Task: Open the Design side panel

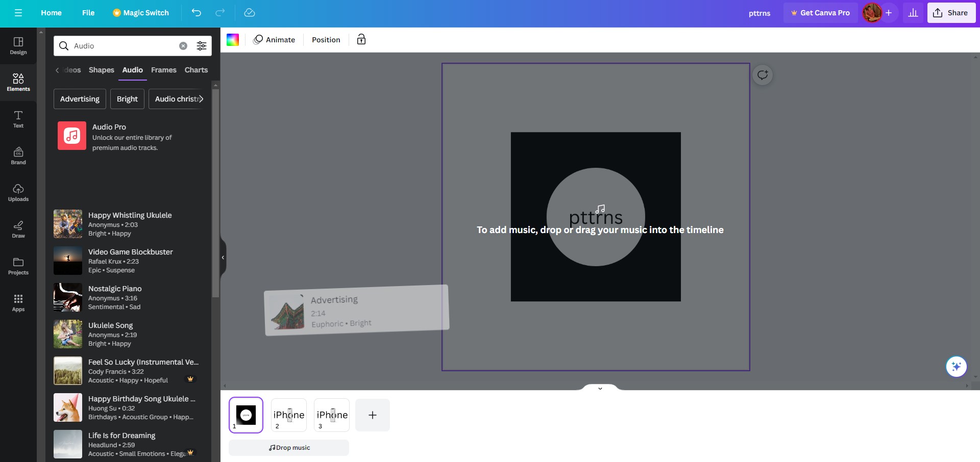Action: click(x=18, y=46)
